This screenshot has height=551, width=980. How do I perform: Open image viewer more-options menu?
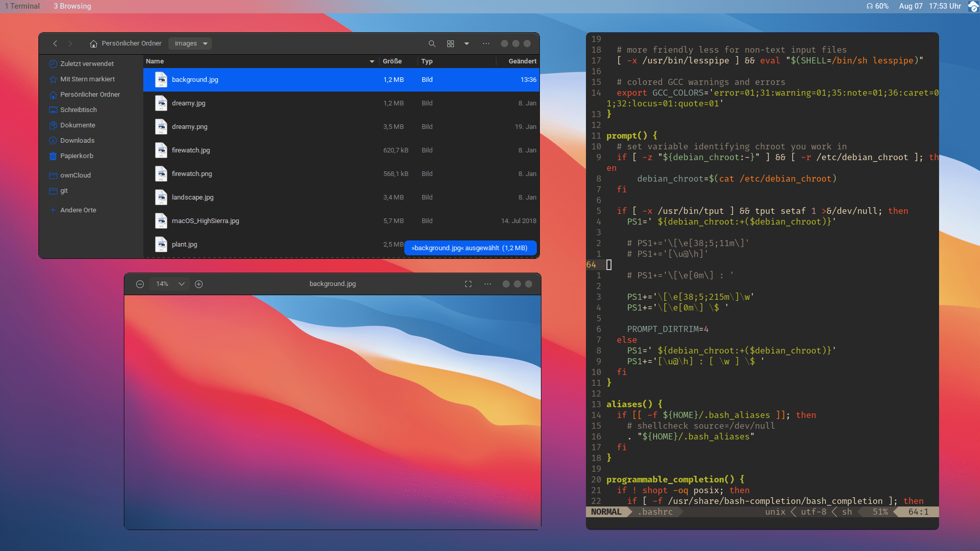point(488,284)
